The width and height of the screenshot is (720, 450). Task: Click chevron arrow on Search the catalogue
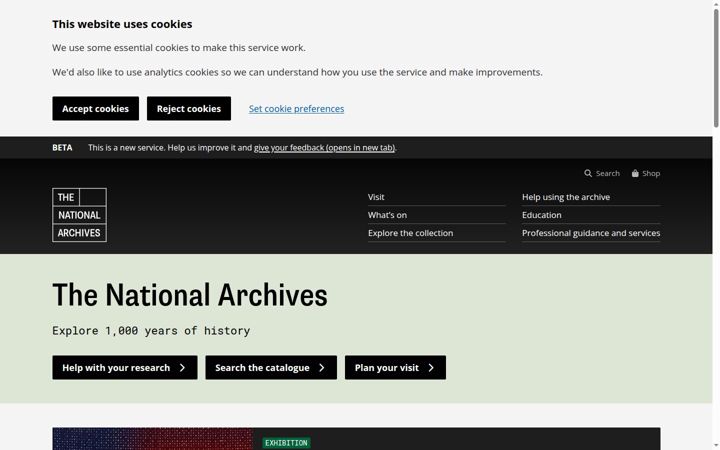322,368
